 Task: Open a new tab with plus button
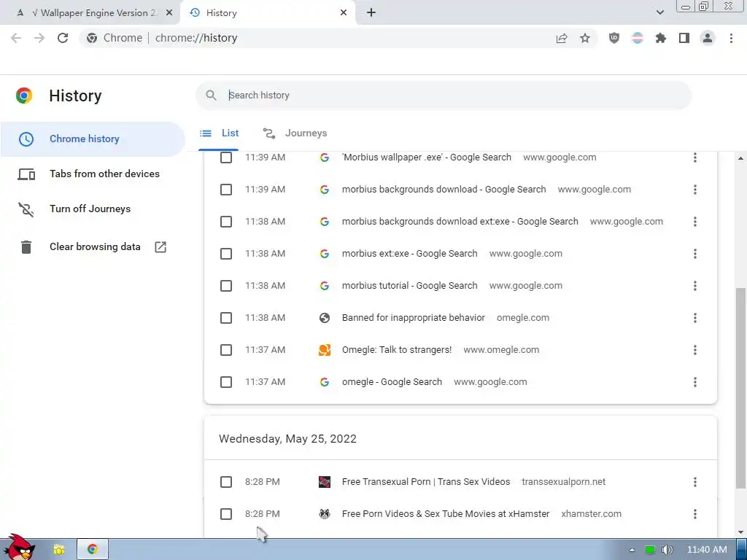(371, 13)
